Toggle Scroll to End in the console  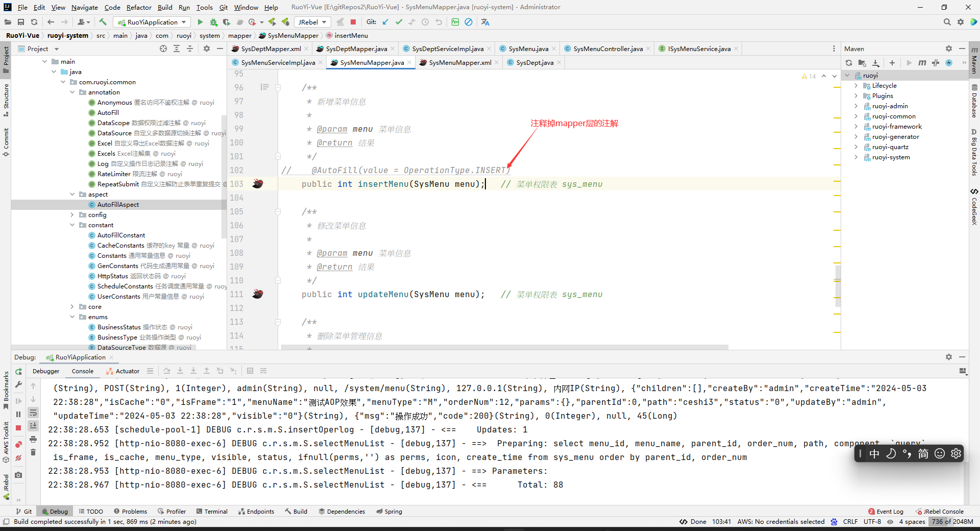(x=33, y=426)
